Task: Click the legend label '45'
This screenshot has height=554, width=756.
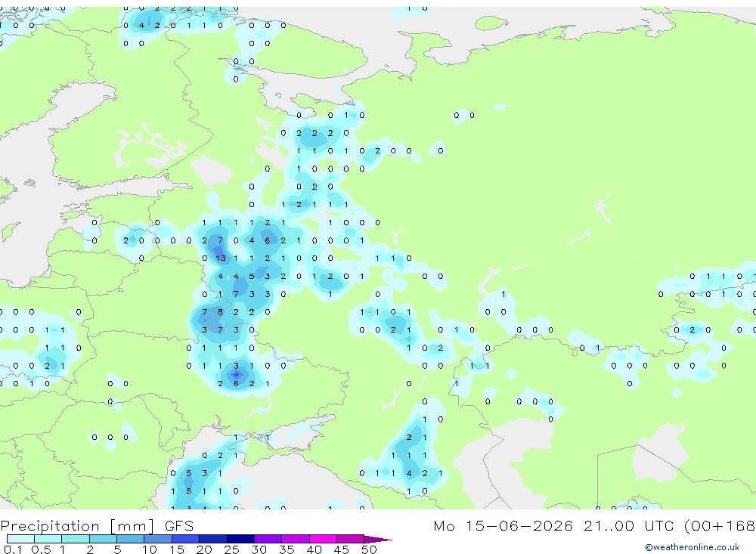Action: pyautogui.click(x=342, y=549)
